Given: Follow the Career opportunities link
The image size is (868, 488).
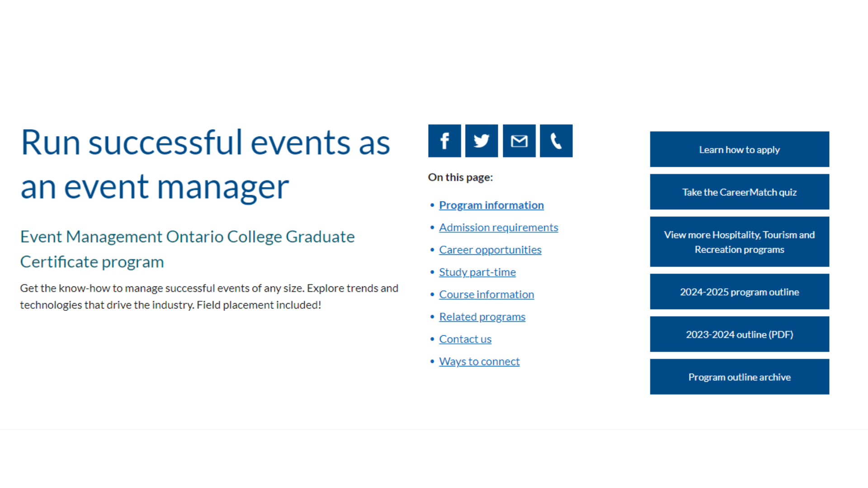Looking at the screenshot, I should click(x=490, y=250).
